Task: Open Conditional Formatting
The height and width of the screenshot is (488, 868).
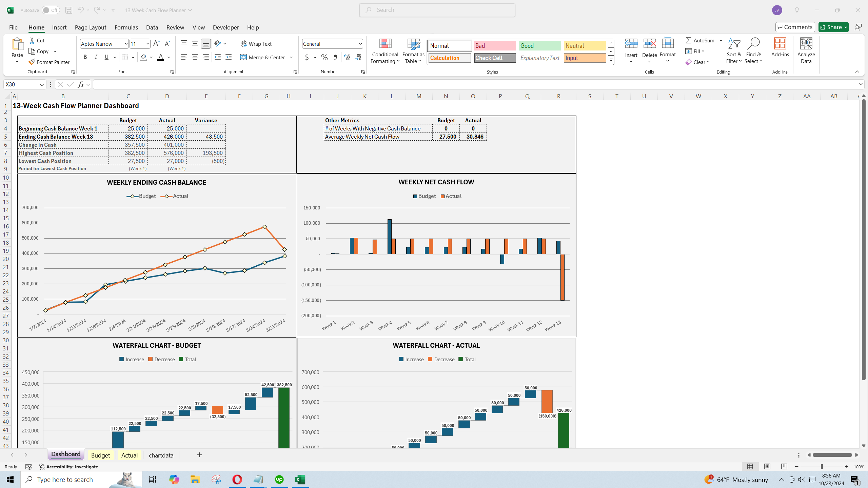Action: click(x=385, y=51)
